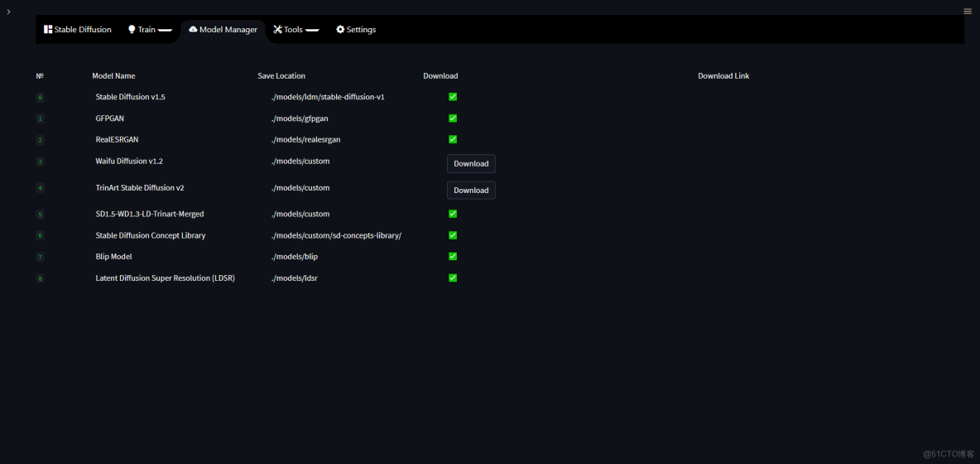Click 'SD1.5-WD1.3-LD-Trinart-Merged' model name
The image size is (980, 464).
(149, 214)
